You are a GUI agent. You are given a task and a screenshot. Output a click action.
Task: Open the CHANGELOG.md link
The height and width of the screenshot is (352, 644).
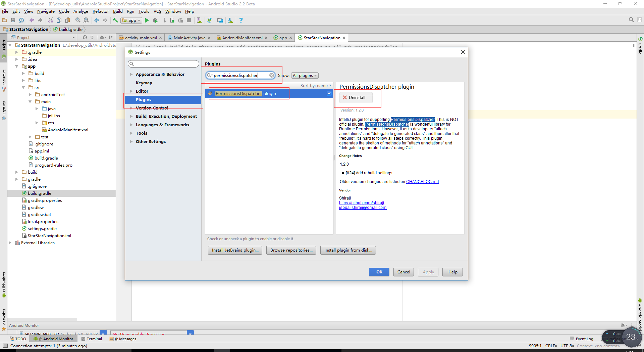pyautogui.click(x=422, y=182)
